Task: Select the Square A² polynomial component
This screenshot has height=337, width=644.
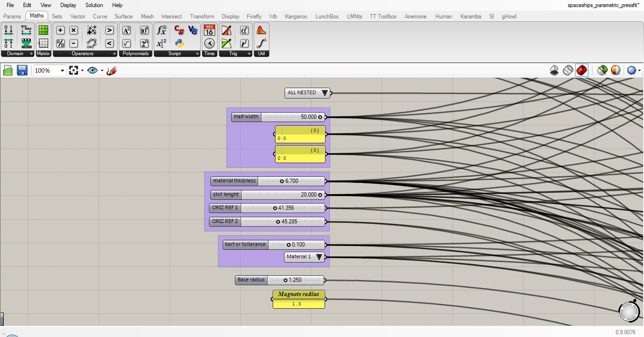Action: pyautogui.click(x=126, y=30)
